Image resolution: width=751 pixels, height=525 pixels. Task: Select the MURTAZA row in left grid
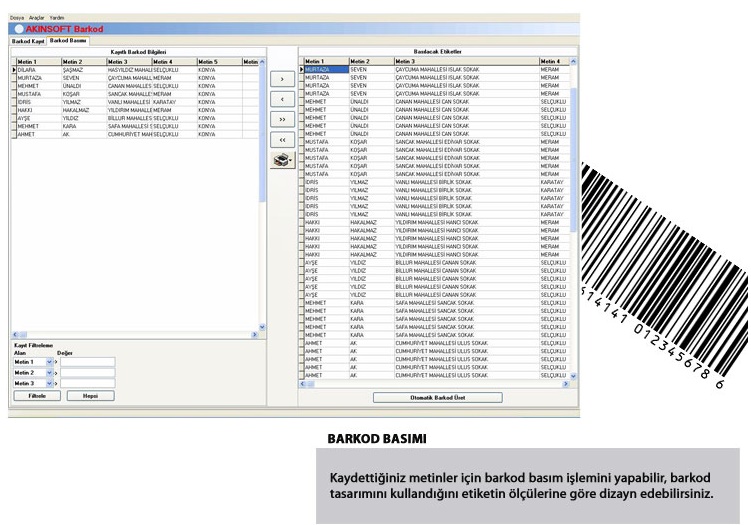[135, 78]
